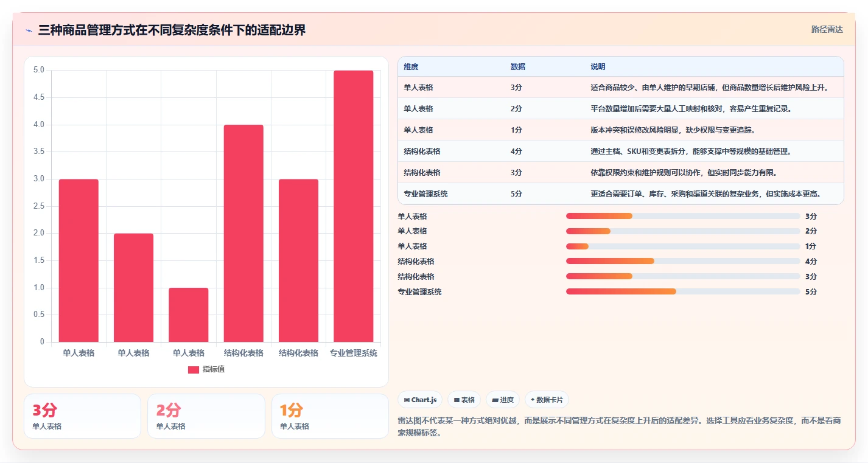Click the 5分 cell in the table

(x=516, y=194)
